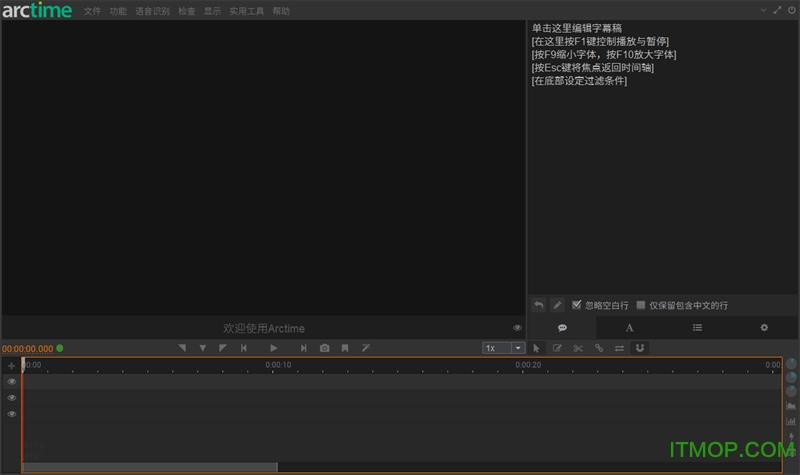Jump to next with skip-forward icon
This screenshot has height=475, width=800.
(x=304, y=348)
